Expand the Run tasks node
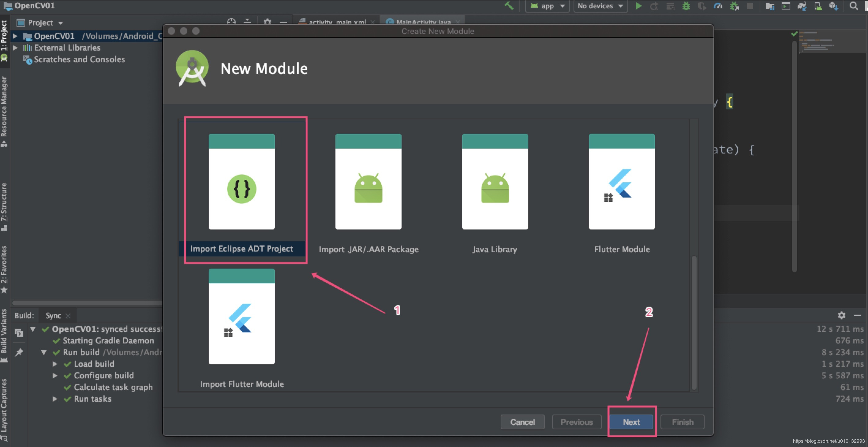The width and height of the screenshot is (868, 447). coord(55,399)
